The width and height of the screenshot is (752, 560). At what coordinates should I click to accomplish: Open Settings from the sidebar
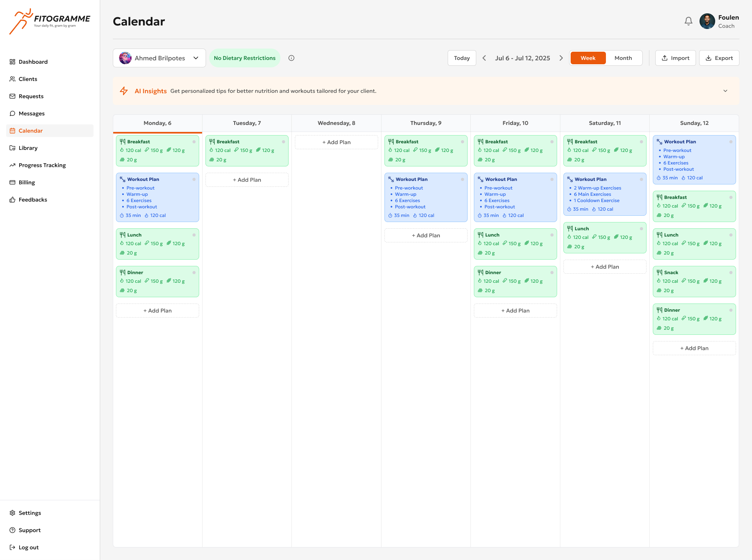pos(30,513)
